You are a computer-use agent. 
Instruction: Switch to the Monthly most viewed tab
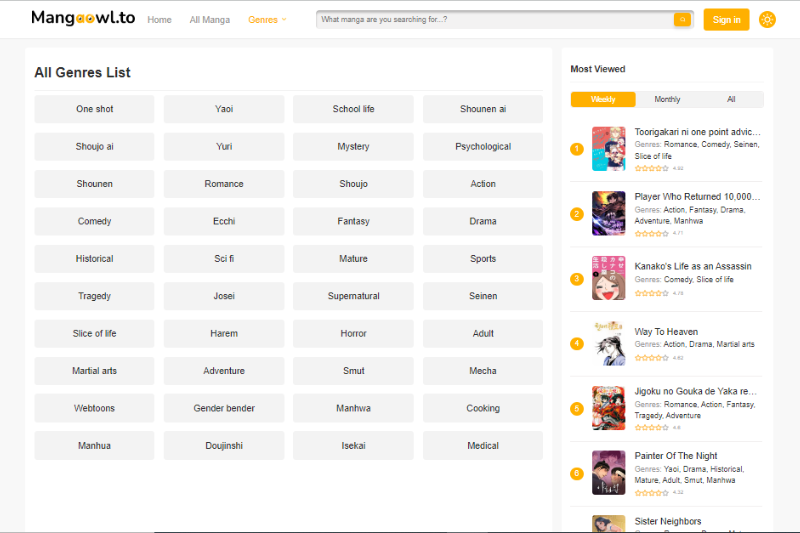(x=667, y=99)
